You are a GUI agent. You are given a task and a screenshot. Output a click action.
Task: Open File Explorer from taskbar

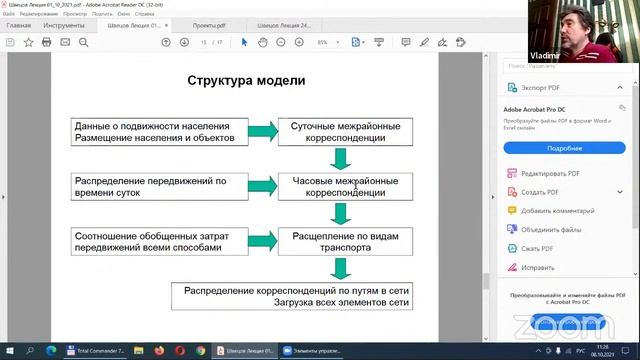point(138,351)
